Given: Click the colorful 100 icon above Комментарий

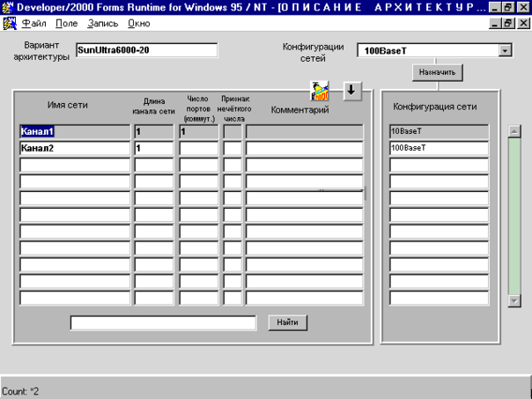Looking at the screenshot, I should pyautogui.click(x=319, y=91).
